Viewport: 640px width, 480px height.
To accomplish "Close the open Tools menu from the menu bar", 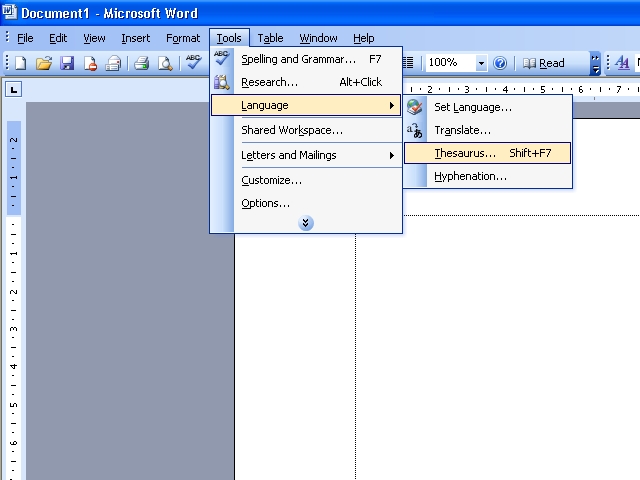I will (229, 38).
